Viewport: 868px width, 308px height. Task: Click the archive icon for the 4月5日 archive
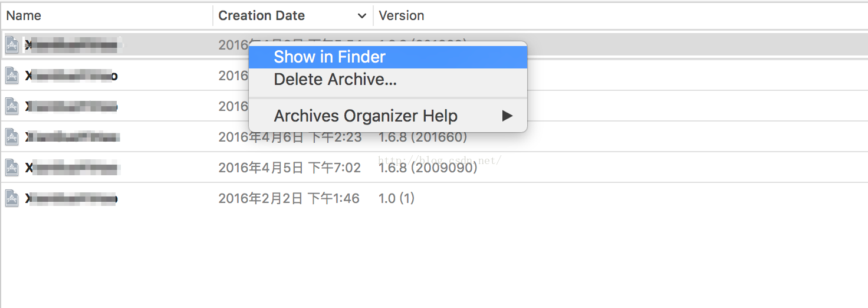click(12, 168)
